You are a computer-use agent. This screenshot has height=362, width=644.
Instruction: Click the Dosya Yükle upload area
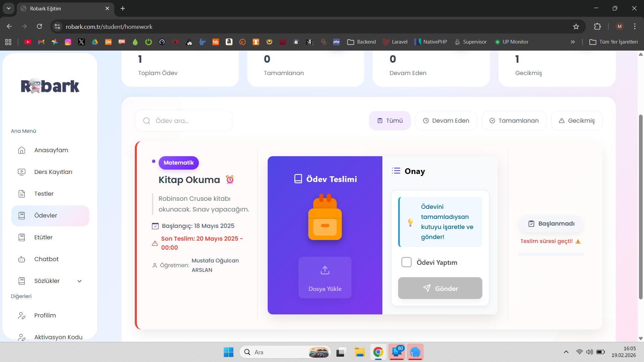pos(325,278)
